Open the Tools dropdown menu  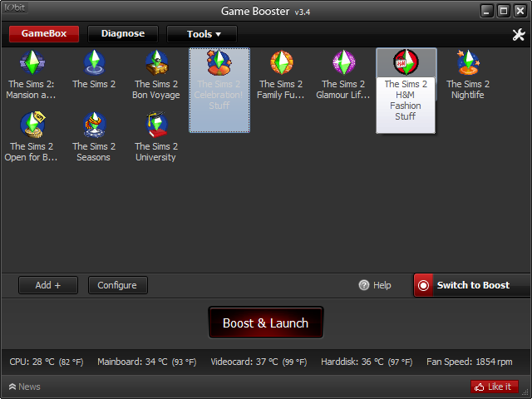(202, 34)
